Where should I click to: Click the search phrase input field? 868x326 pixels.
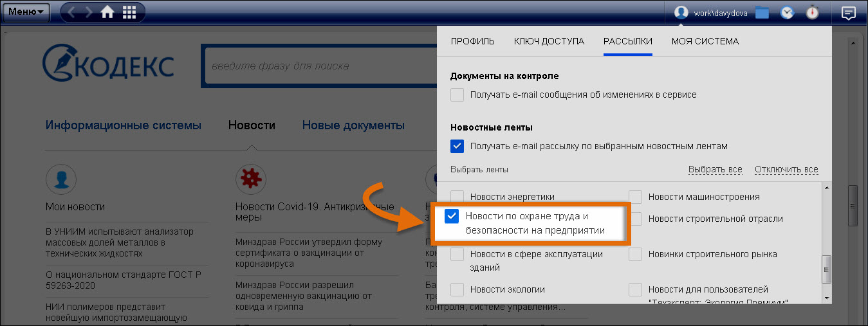(x=319, y=66)
